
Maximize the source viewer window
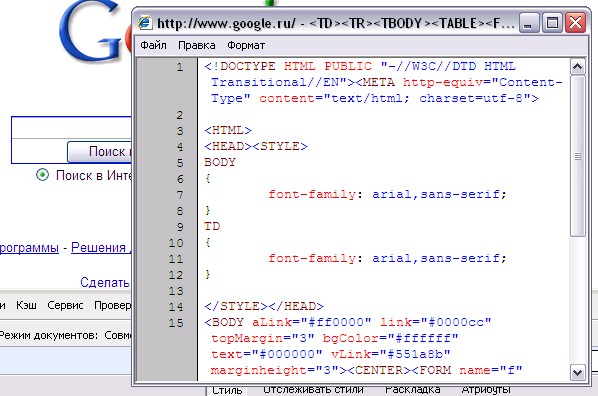pos(552,23)
